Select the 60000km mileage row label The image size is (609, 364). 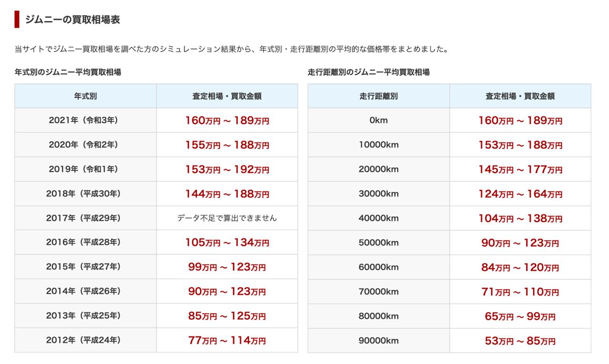tap(379, 267)
